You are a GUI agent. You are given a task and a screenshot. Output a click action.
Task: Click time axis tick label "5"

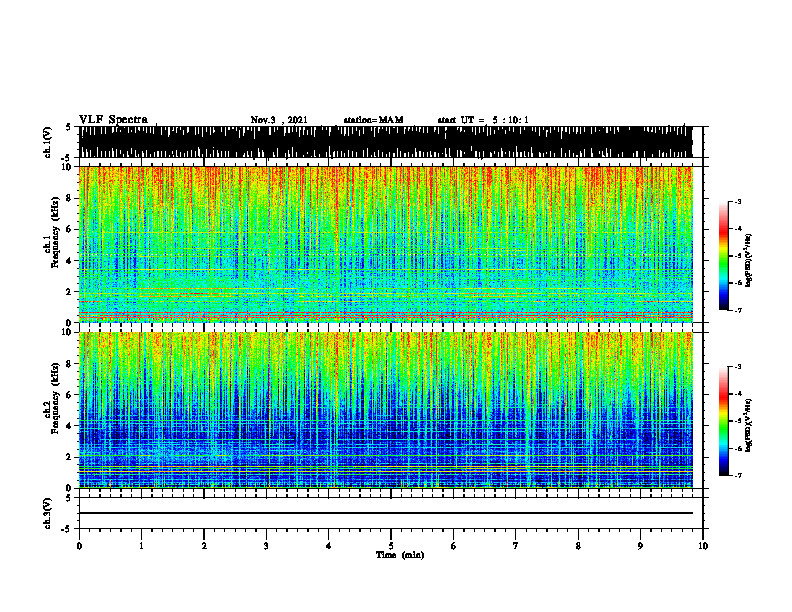point(391,546)
